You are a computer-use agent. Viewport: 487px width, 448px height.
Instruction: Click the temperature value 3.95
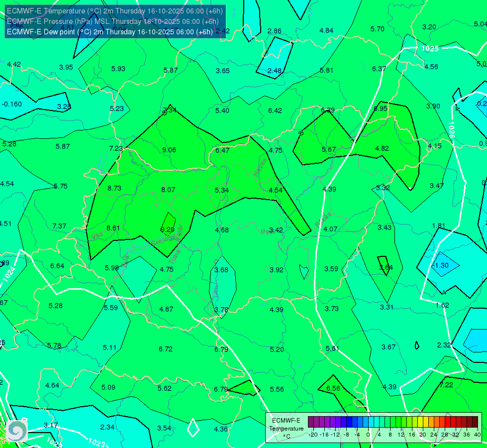coord(66,67)
